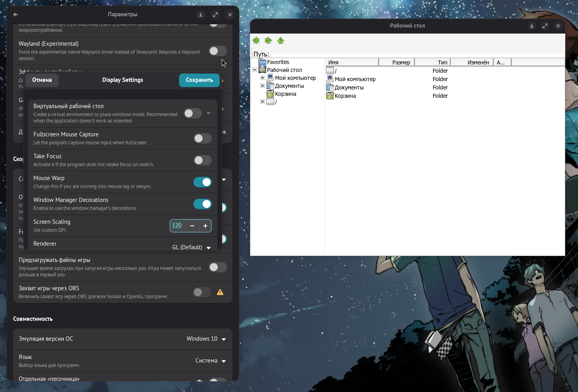This screenshot has height=392, width=578.
Task: Select Мой компьютер icon in file list
Action: pyautogui.click(x=330, y=79)
